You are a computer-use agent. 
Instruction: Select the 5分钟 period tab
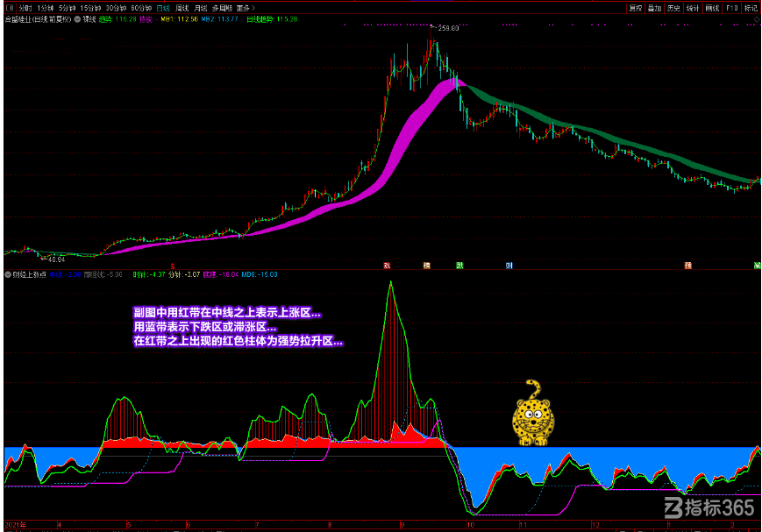[67, 8]
